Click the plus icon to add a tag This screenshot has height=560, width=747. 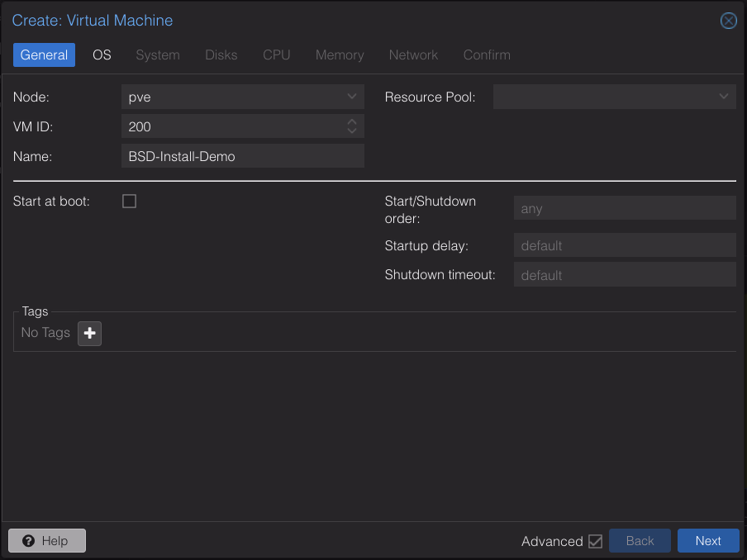coord(89,333)
